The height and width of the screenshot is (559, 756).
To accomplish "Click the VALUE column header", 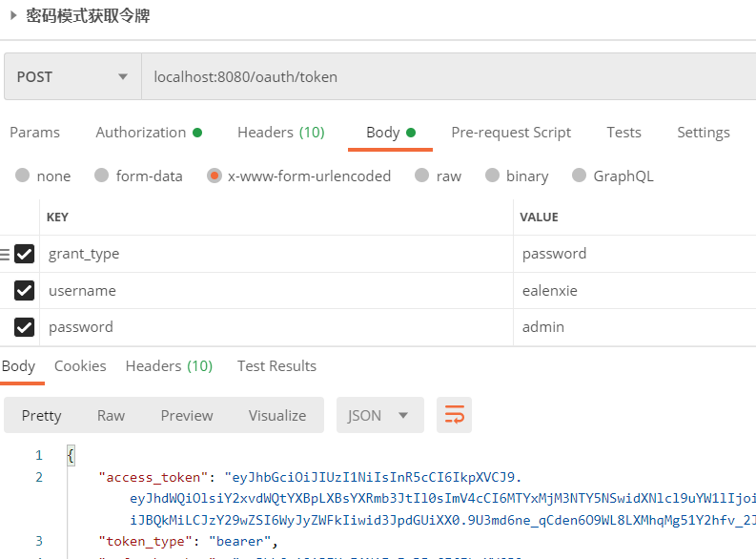I will [x=539, y=217].
